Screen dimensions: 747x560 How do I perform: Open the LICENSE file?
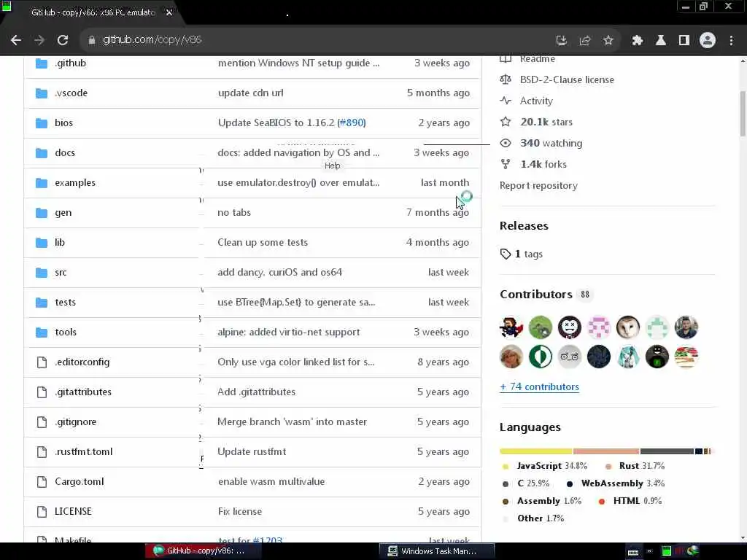[73, 511]
